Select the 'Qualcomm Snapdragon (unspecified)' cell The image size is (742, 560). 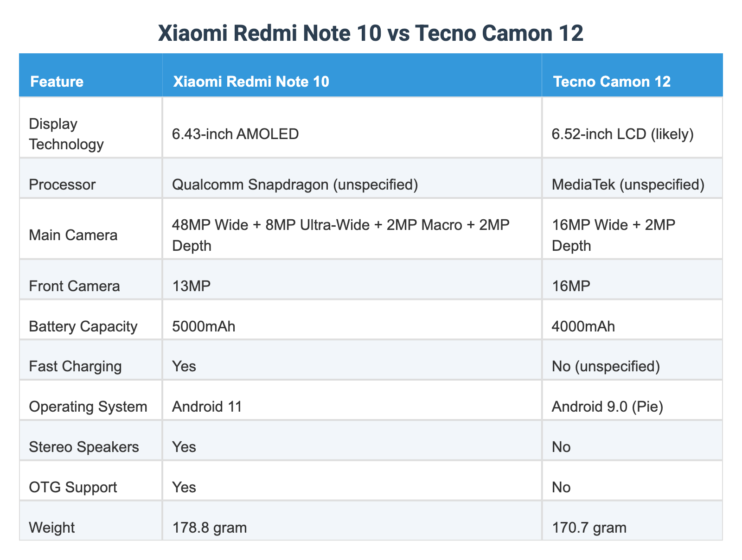point(295,185)
